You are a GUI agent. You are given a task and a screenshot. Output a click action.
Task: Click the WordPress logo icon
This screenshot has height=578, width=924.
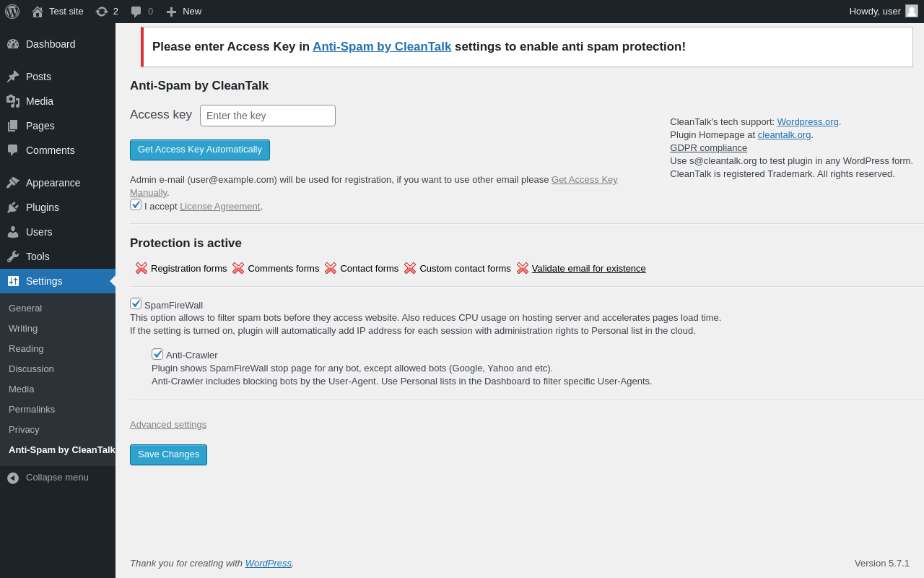click(x=12, y=12)
